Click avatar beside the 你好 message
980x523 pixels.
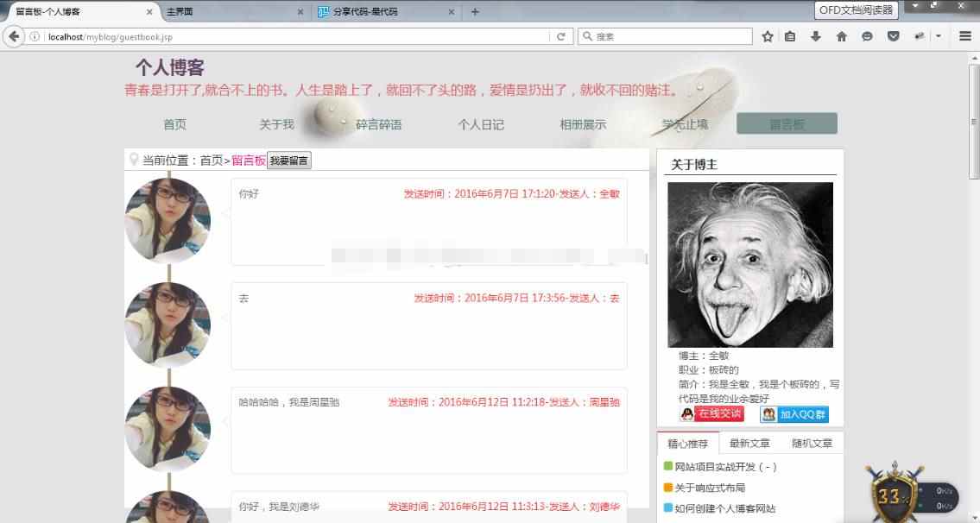pyautogui.click(x=168, y=220)
